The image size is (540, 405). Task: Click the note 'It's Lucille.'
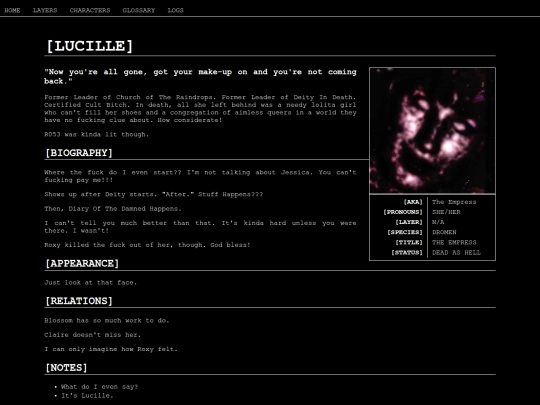click(x=87, y=396)
